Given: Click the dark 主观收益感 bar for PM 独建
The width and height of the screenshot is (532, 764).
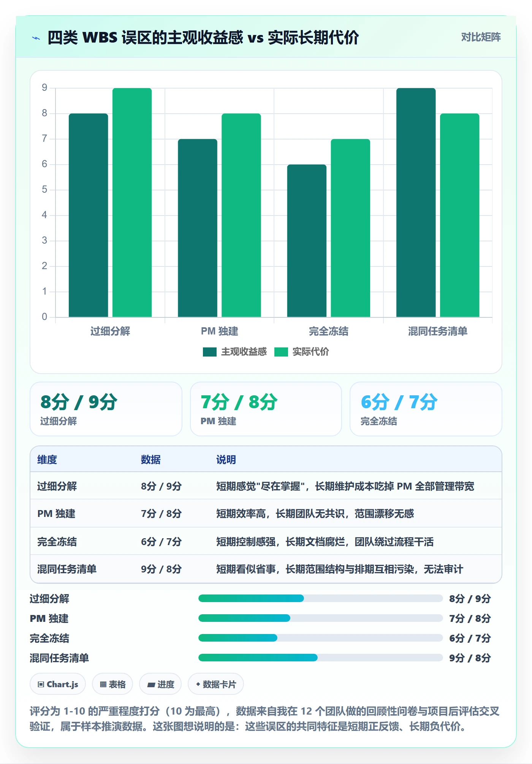Looking at the screenshot, I should point(198,228).
